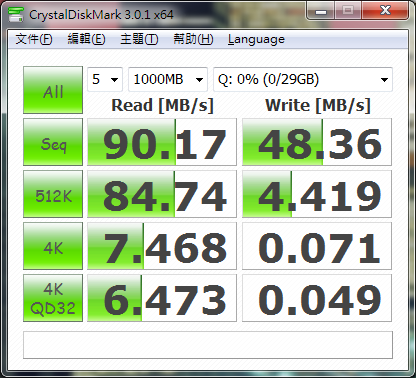Image resolution: width=416 pixels, height=378 pixels.
Task: Open the drive dropdown Q: 0% (0/29GB)
Action: (303, 79)
